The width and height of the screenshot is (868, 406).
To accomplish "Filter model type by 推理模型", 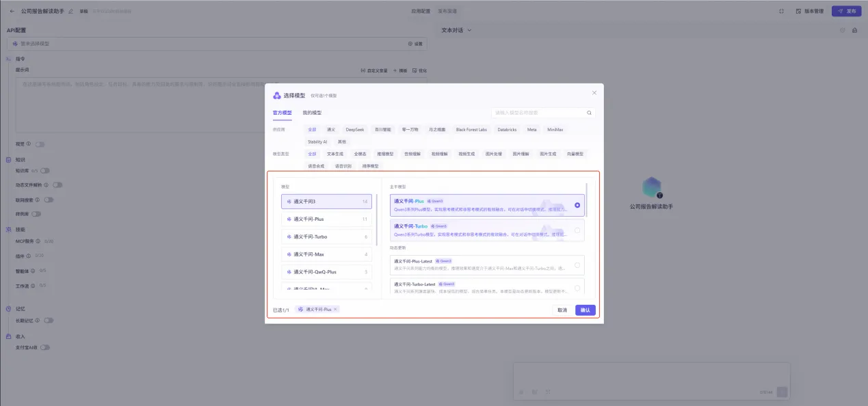I will coord(386,154).
